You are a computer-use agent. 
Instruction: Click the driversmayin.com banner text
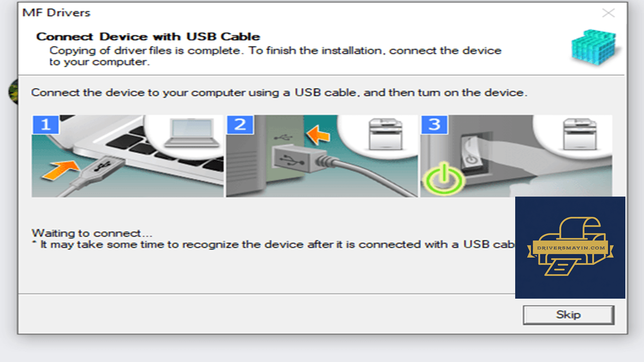570,247
